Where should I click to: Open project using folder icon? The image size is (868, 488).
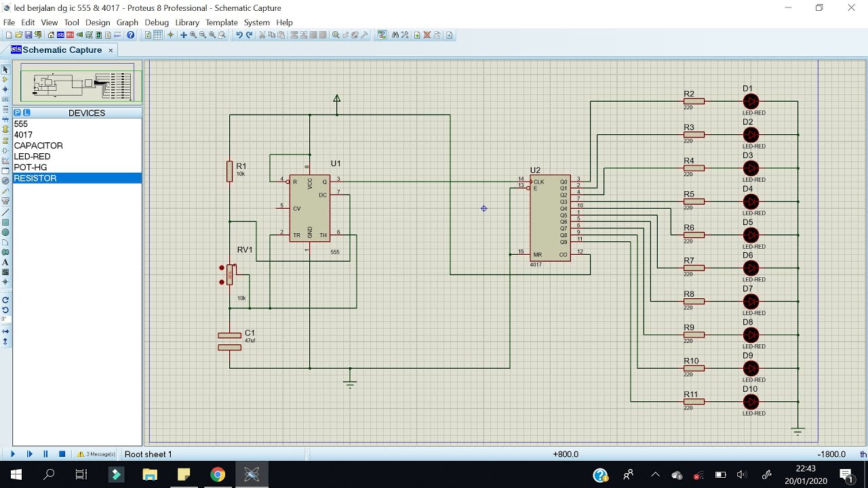coord(19,35)
